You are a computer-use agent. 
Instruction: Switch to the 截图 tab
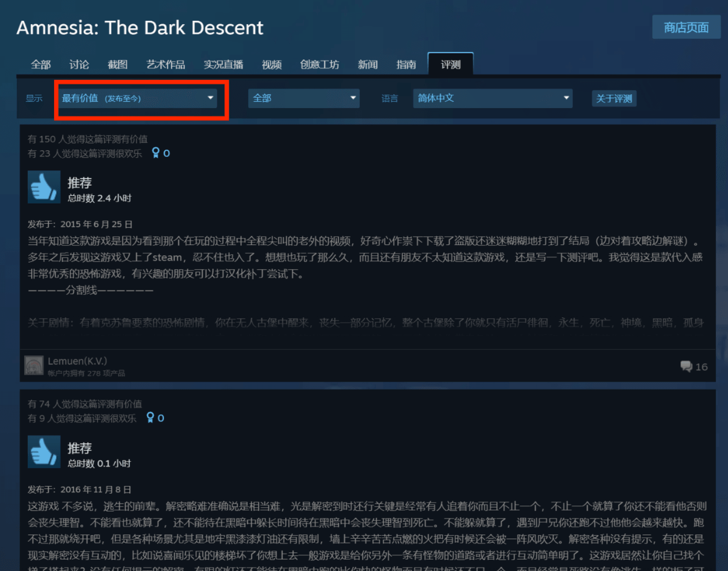(118, 64)
